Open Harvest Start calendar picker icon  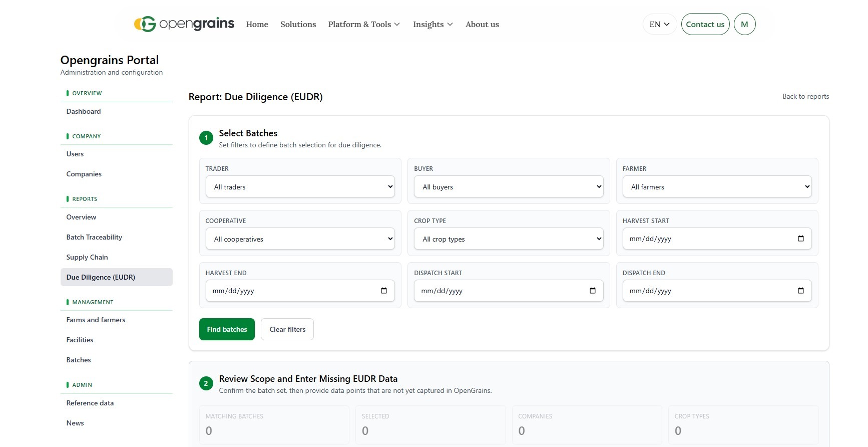(801, 239)
